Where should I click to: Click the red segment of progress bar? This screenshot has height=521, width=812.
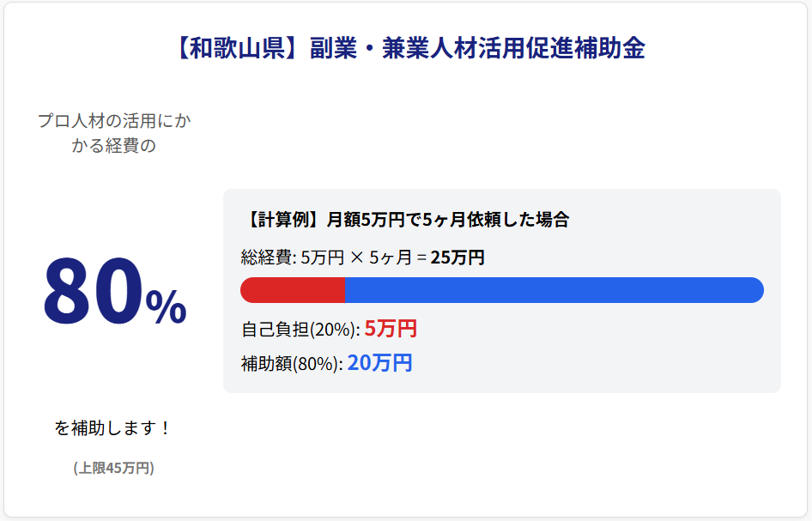pyautogui.click(x=293, y=290)
